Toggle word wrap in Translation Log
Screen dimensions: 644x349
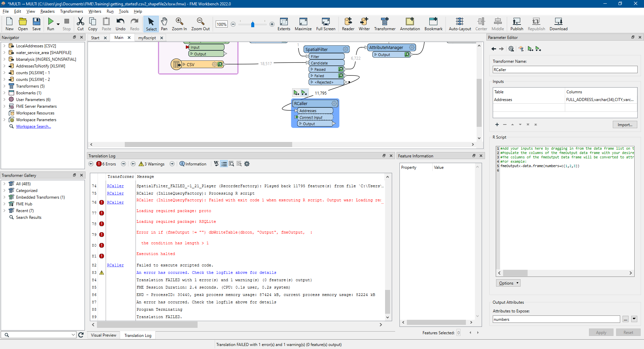click(216, 164)
